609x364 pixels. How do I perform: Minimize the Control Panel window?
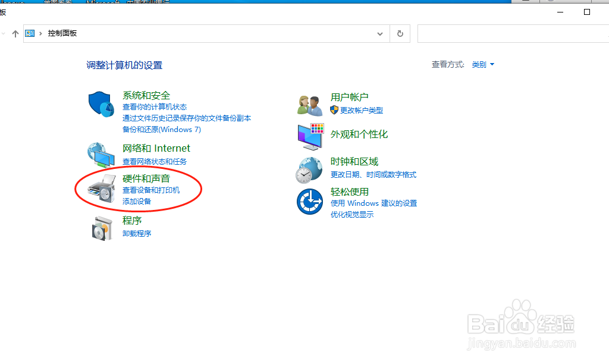click(560, 12)
